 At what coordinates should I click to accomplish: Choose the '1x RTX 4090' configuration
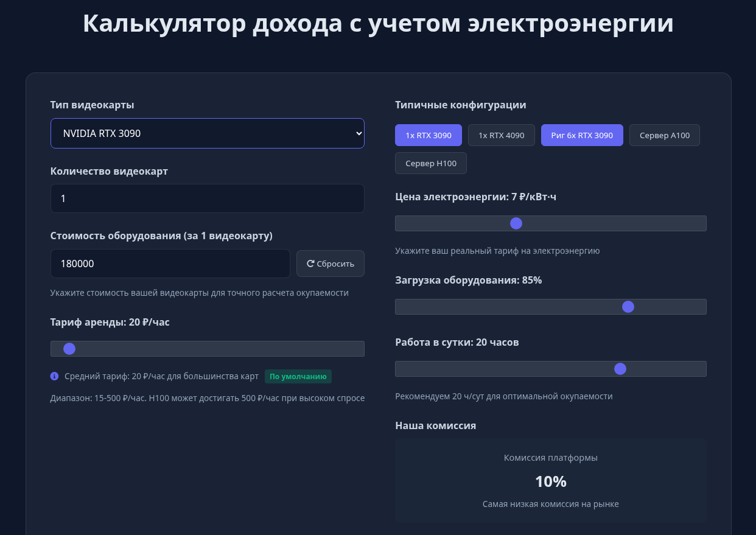[501, 135]
